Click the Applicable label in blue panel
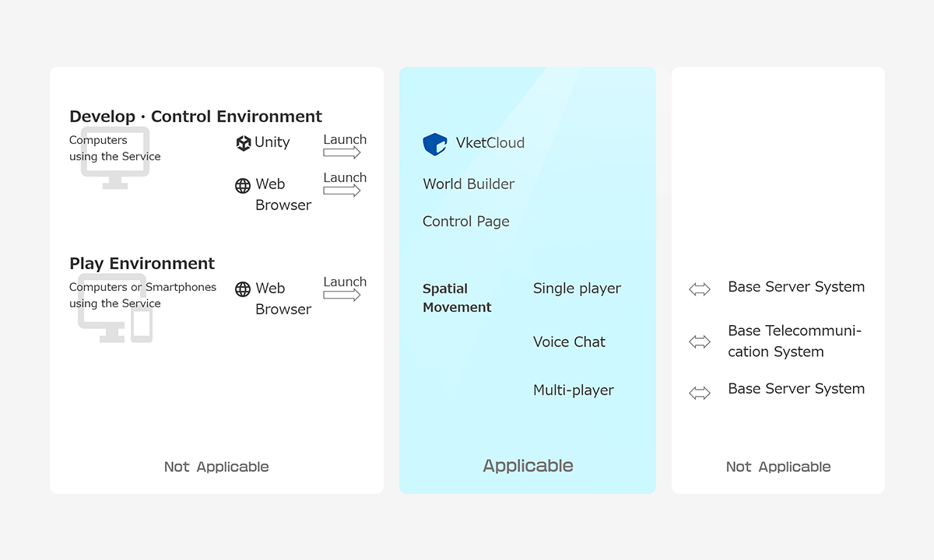 click(528, 466)
